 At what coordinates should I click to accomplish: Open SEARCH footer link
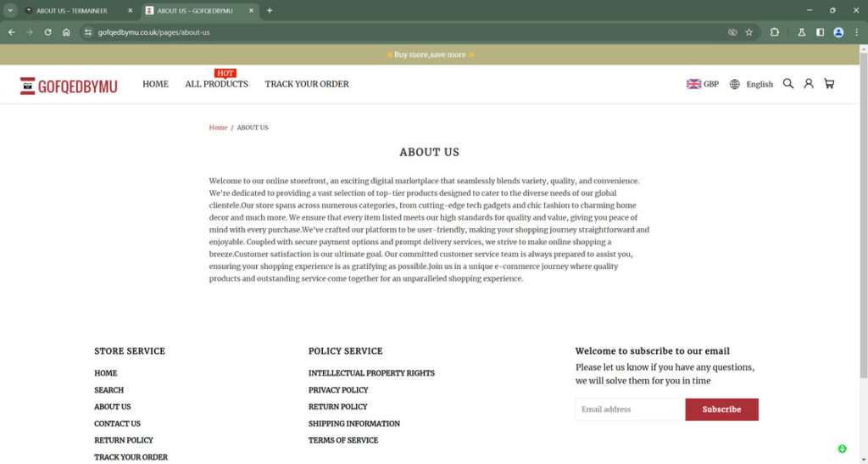click(x=109, y=390)
